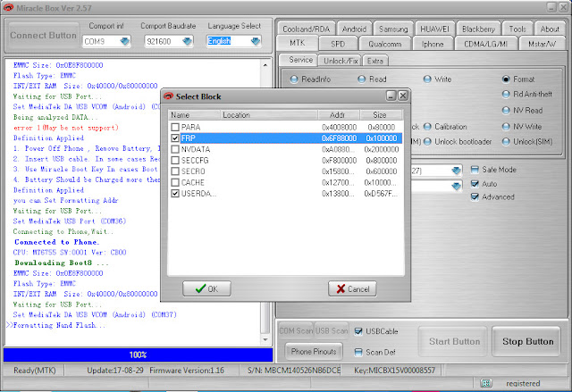This screenshot has height=392, width=572.
Task: Select the Calibration radio option
Action: tap(427, 127)
